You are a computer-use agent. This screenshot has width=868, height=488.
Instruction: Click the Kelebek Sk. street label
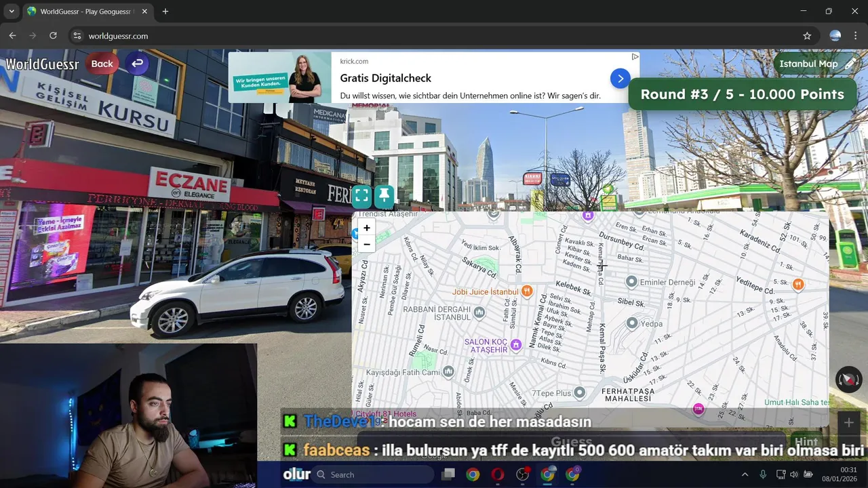574,289
